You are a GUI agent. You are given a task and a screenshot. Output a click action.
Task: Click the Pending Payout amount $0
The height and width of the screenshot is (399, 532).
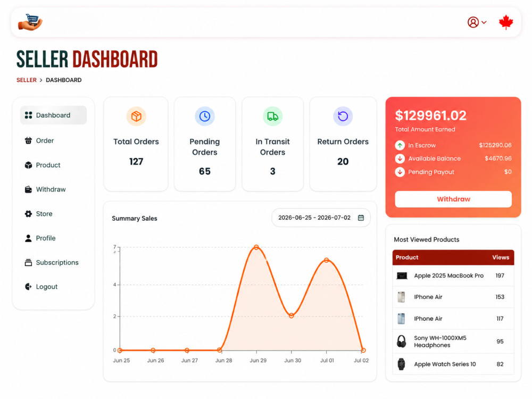point(508,172)
